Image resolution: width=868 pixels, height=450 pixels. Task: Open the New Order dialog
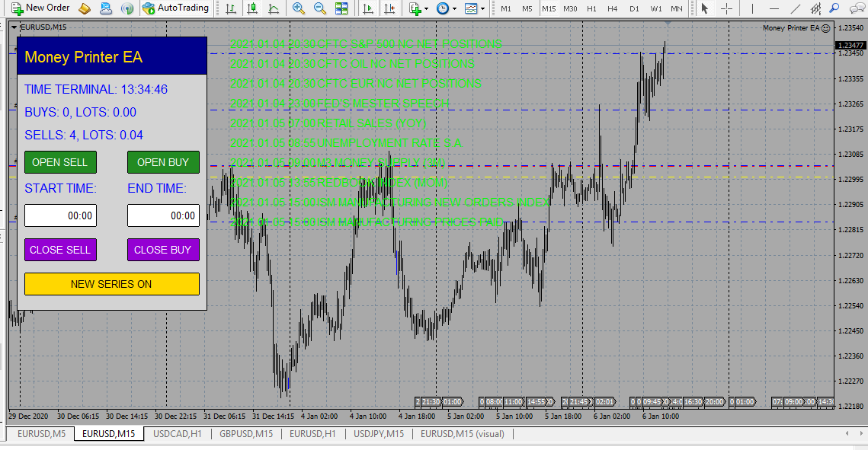[41, 8]
